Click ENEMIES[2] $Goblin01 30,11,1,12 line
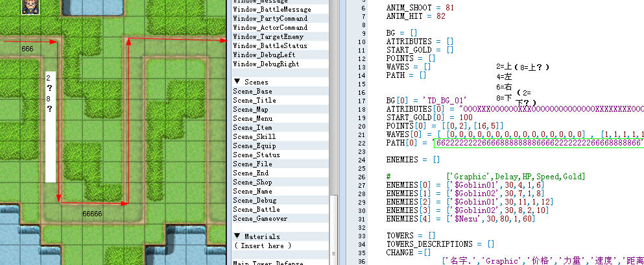The width and height of the screenshot is (644, 265). 469,201
